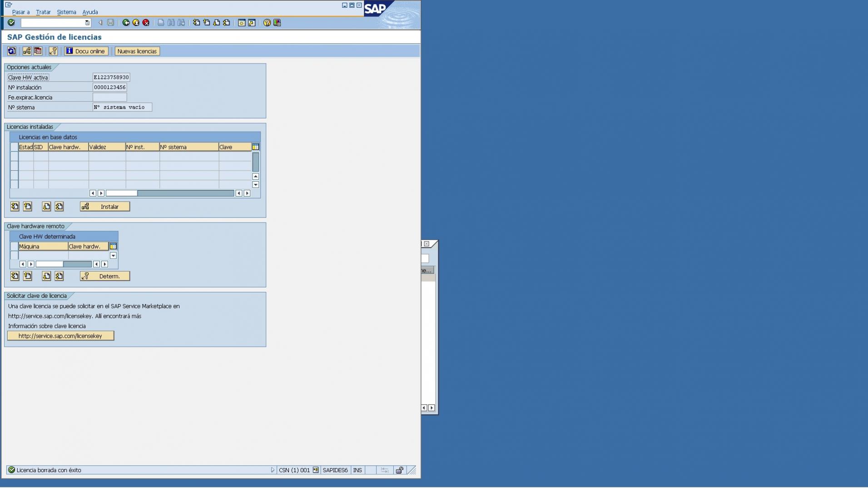The height and width of the screenshot is (488, 868).
Task: Click hardware key icon in application toolbar
Action: (x=53, y=51)
